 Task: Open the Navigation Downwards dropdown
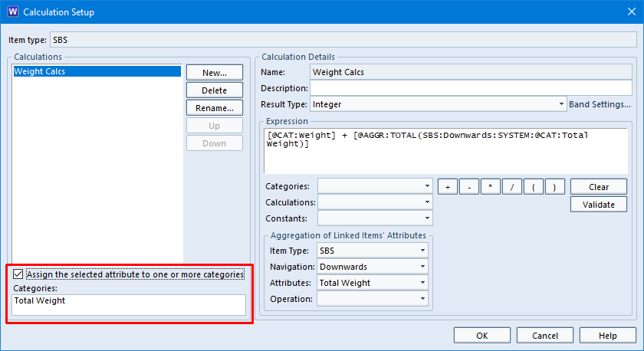[372, 267]
